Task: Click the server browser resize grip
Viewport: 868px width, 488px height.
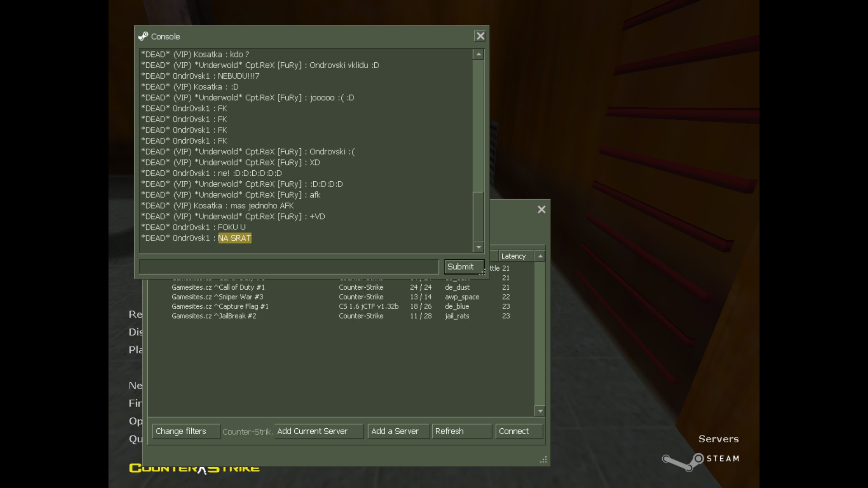Action: [543, 460]
